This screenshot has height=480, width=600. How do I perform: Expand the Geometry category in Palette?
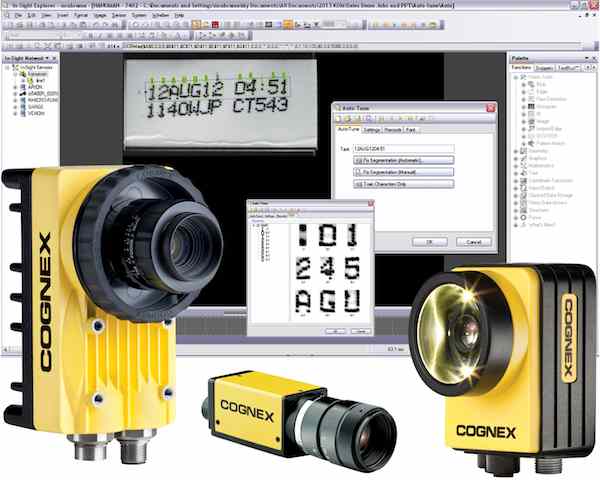pyautogui.click(x=515, y=151)
